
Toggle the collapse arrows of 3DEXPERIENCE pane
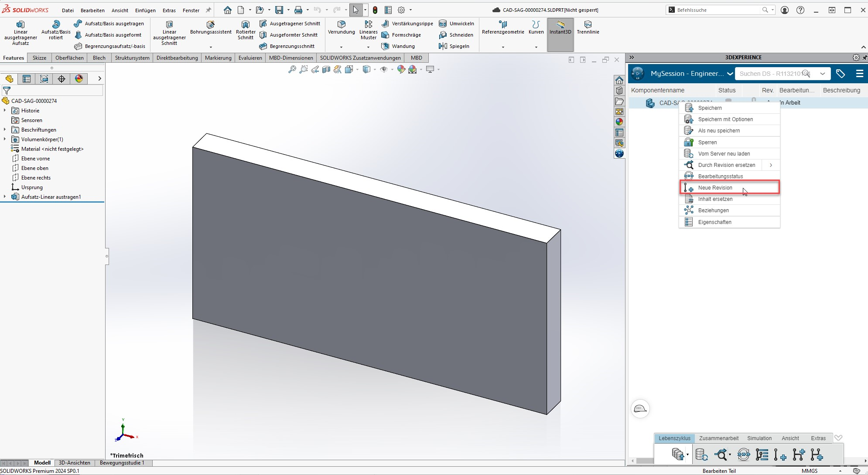[x=632, y=57]
